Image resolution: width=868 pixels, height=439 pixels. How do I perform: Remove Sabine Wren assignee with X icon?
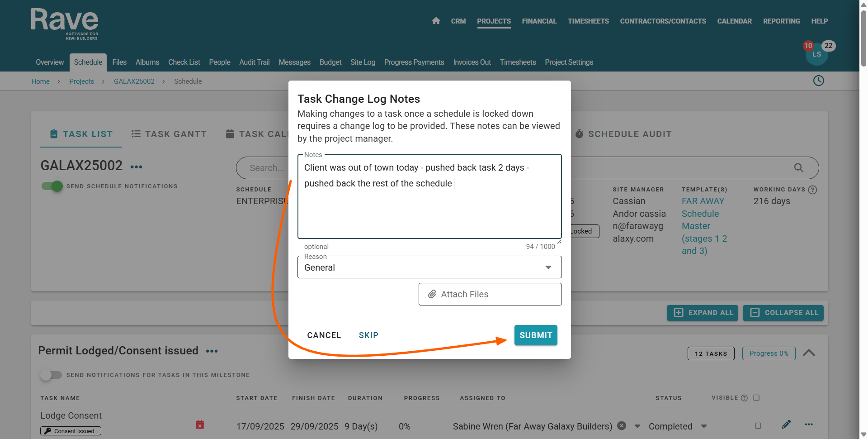pyautogui.click(x=622, y=426)
